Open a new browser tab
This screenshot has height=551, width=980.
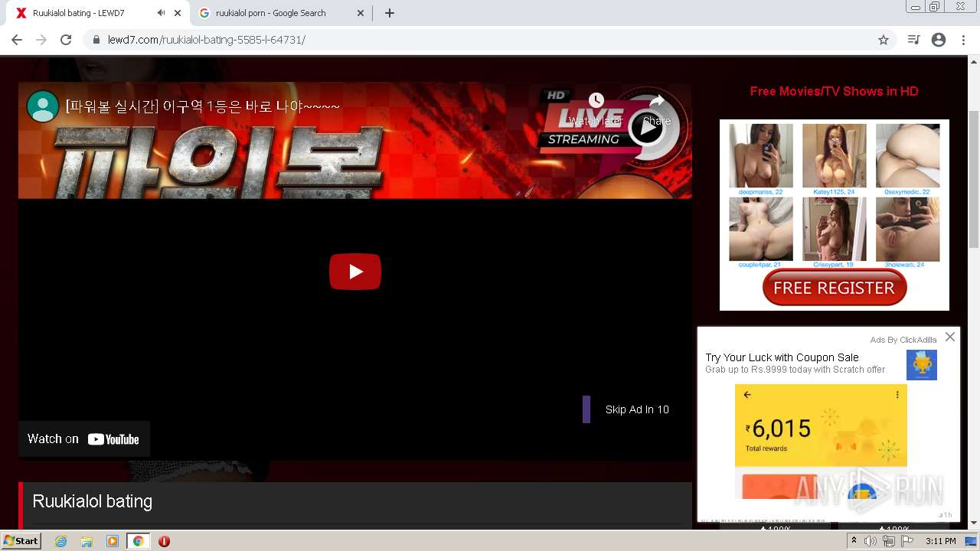coord(390,13)
